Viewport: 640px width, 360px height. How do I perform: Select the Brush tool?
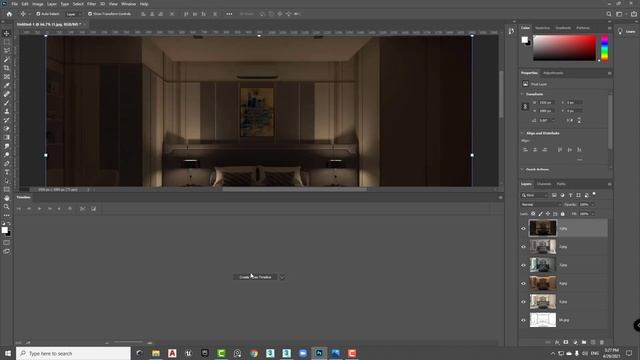pos(7,102)
